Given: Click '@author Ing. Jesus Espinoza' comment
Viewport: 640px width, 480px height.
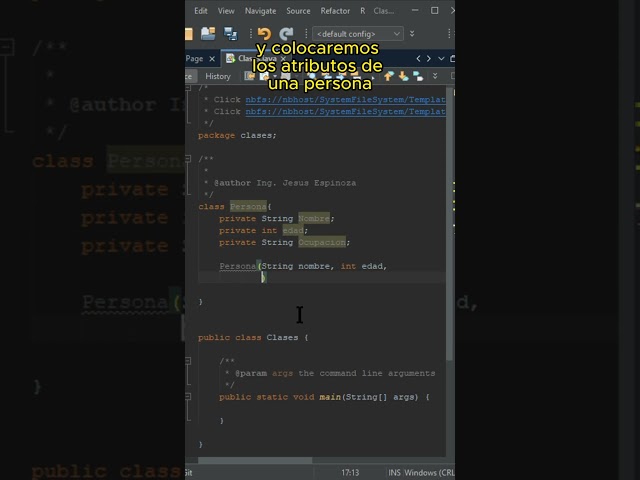Looking at the screenshot, I should point(285,183).
